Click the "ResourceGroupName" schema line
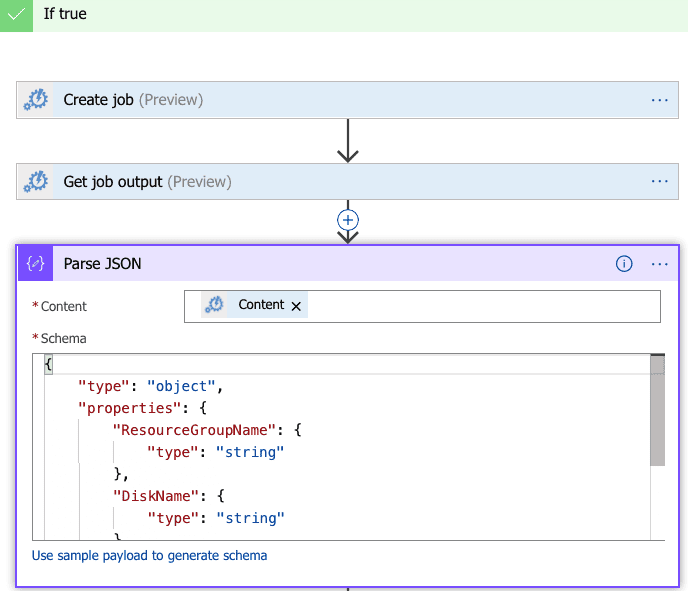The height and width of the screenshot is (591, 688). 207,430
